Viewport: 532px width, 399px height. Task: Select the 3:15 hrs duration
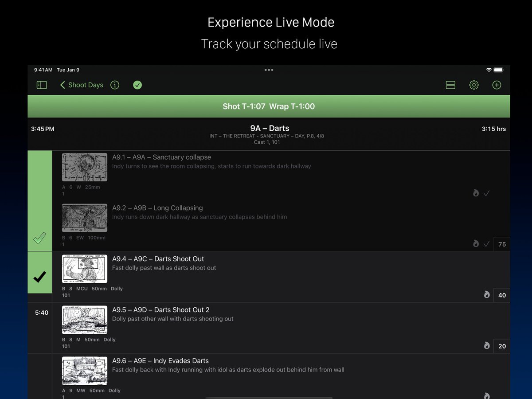494,129
